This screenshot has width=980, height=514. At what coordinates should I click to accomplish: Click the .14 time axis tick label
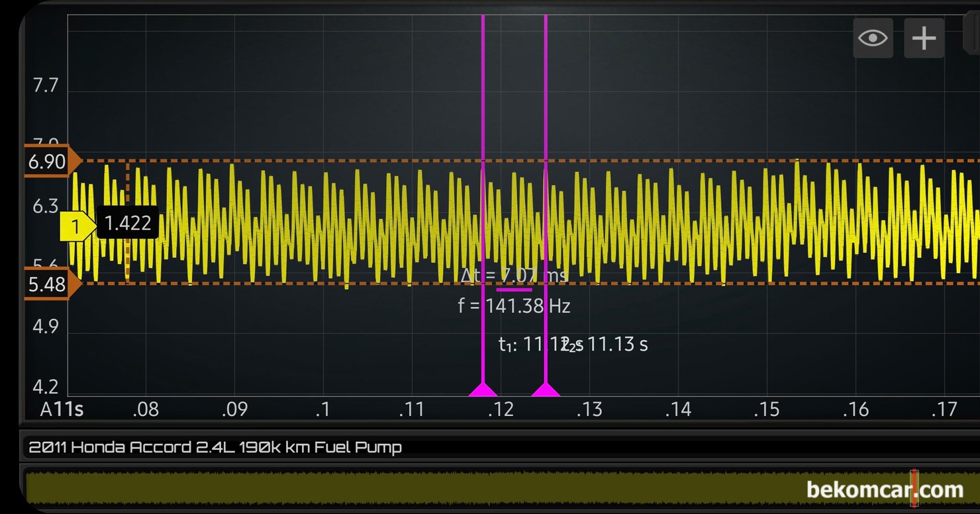677,410
